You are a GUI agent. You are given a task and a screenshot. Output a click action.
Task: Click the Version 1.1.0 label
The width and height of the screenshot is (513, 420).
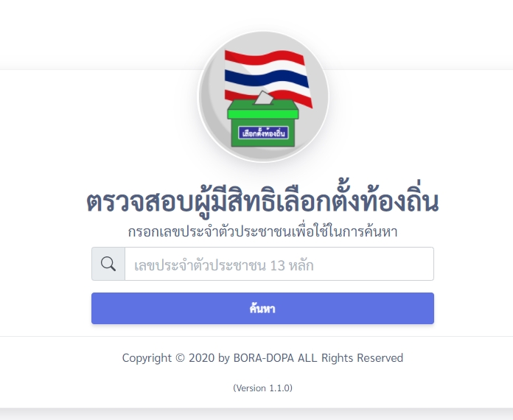[x=262, y=388]
